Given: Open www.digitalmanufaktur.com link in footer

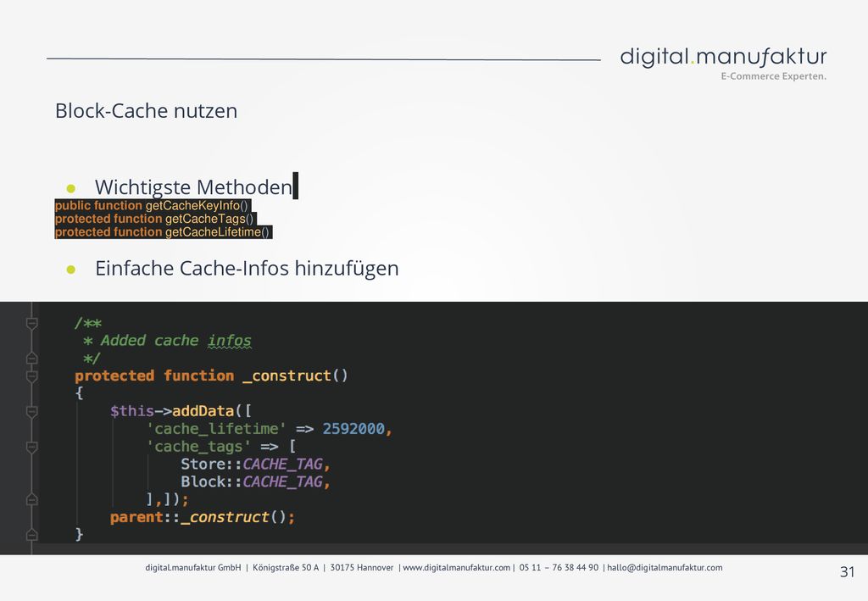Looking at the screenshot, I should (457, 568).
